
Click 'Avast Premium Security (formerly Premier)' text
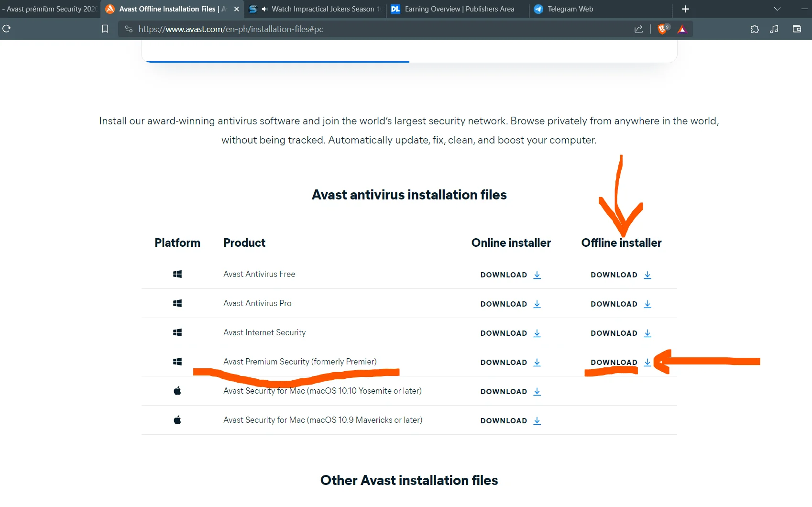[300, 362]
